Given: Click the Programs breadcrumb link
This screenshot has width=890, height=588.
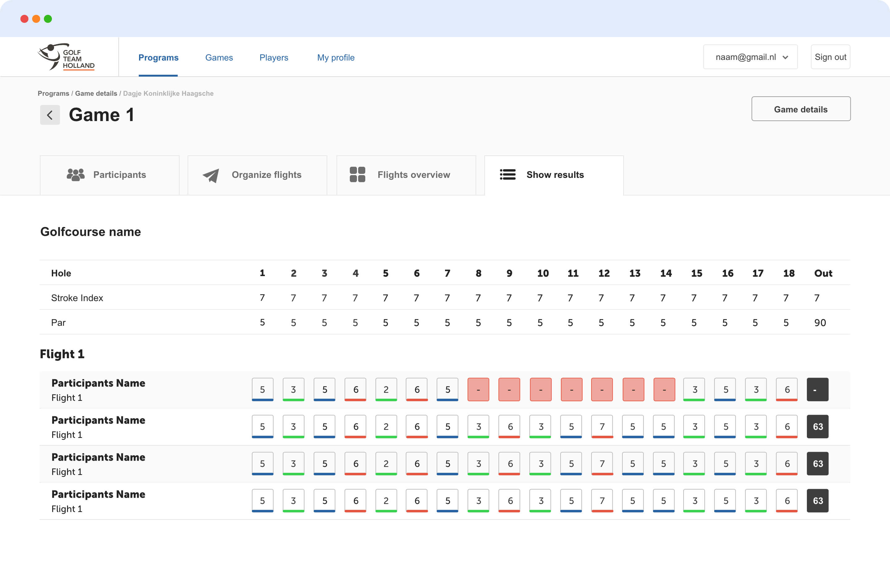Looking at the screenshot, I should coord(53,93).
